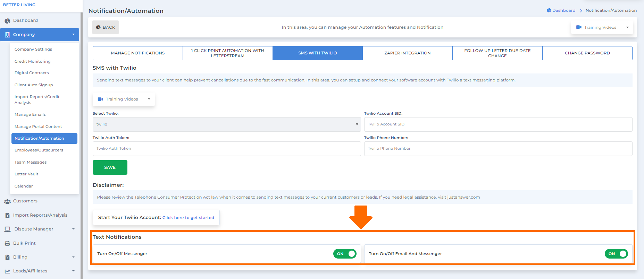Expand the Leads/Affiliates submenu arrow

73,271
